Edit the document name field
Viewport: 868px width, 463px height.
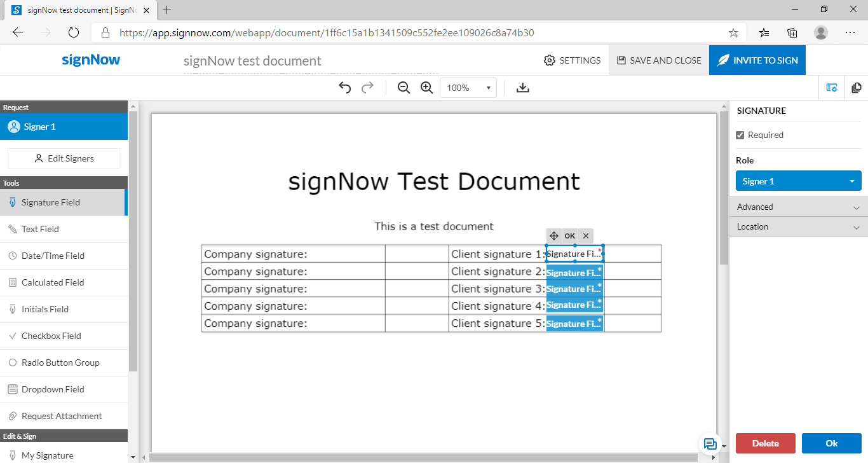(310, 61)
